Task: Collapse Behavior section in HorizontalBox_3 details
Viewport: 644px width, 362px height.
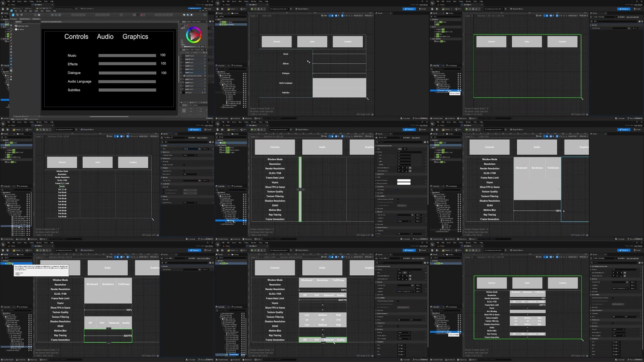Action: [376, 282]
